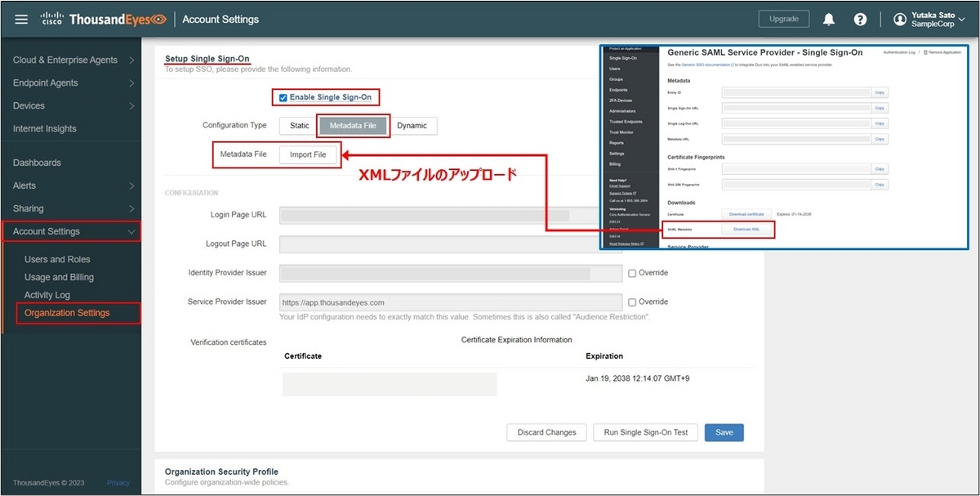Toggle Enable Single Sign-On checkbox
Screen dimensions: 980x496
pos(283,97)
